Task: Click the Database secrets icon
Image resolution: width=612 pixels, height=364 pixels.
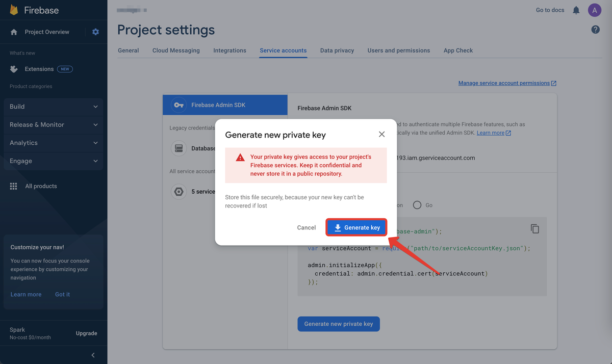Action: pos(178,148)
